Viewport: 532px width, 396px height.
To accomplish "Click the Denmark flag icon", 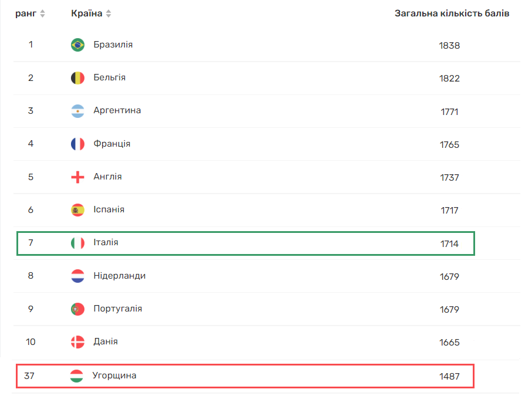I will [x=77, y=342].
